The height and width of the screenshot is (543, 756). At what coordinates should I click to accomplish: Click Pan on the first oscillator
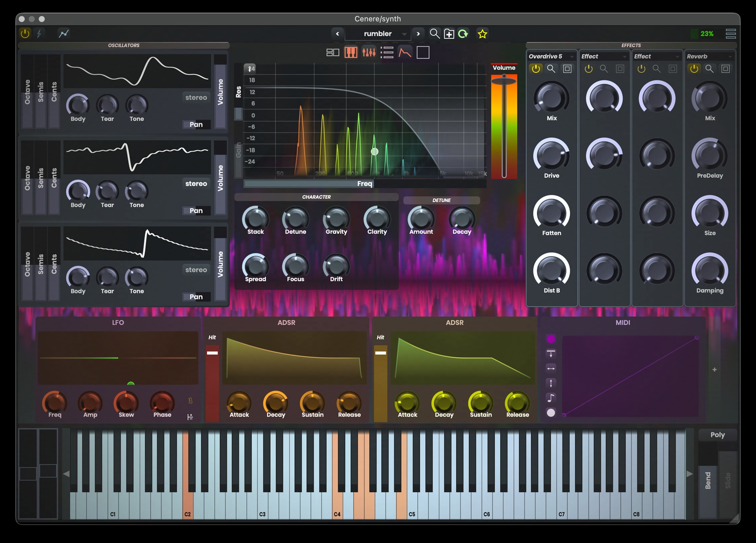(196, 124)
